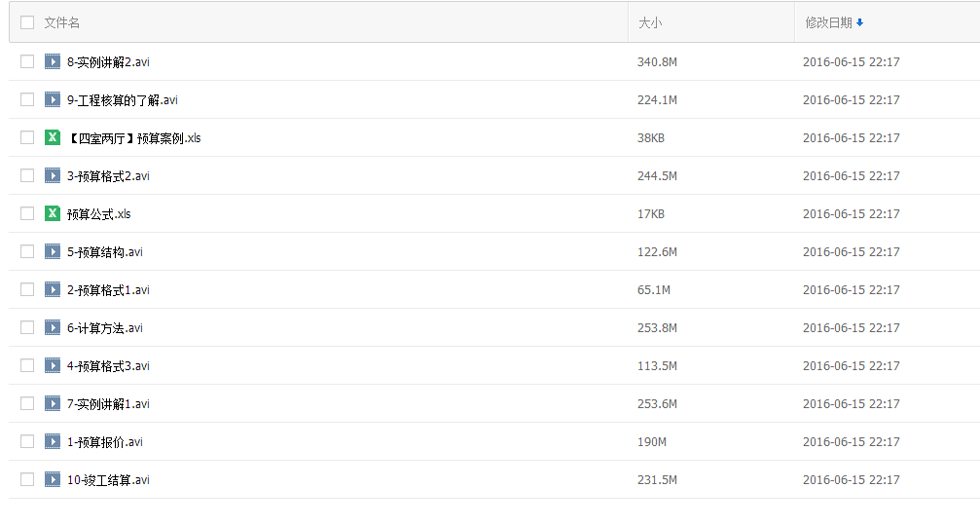Click the video icon for 8-实例讲解2.avi
The width and height of the screenshot is (980, 526).
coord(53,61)
